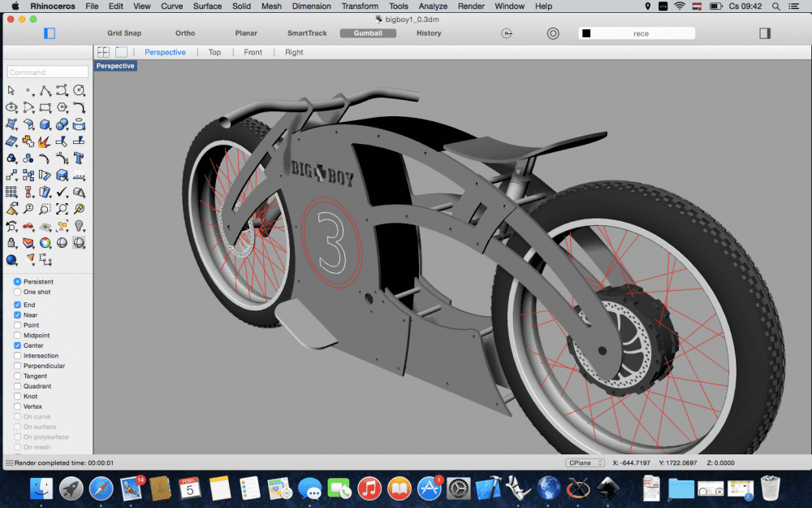Click the light bulb Hide tool
Viewport: 812px width, 508px height.
point(79,226)
